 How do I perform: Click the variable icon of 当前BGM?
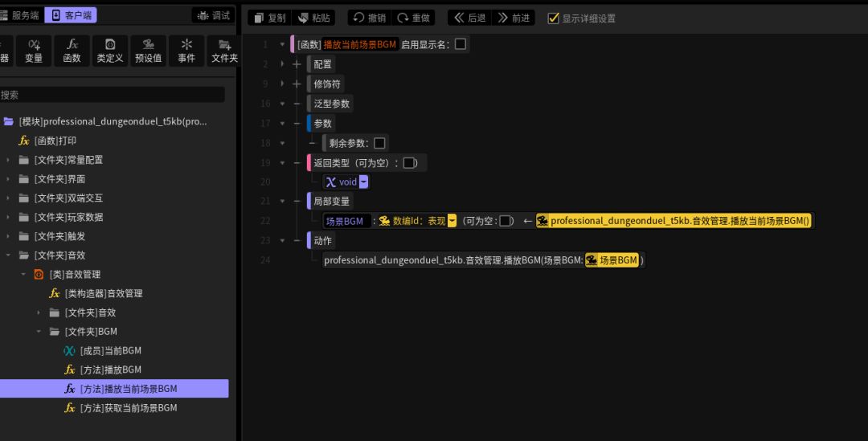(69, 351)
